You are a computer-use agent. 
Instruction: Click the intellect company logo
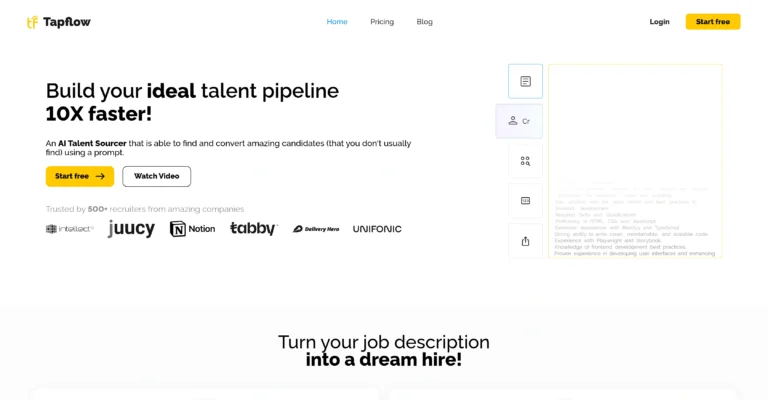pos(70,229)
